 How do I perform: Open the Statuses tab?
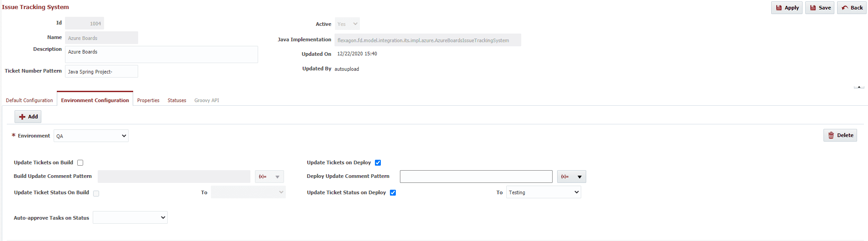coord(177,100)
